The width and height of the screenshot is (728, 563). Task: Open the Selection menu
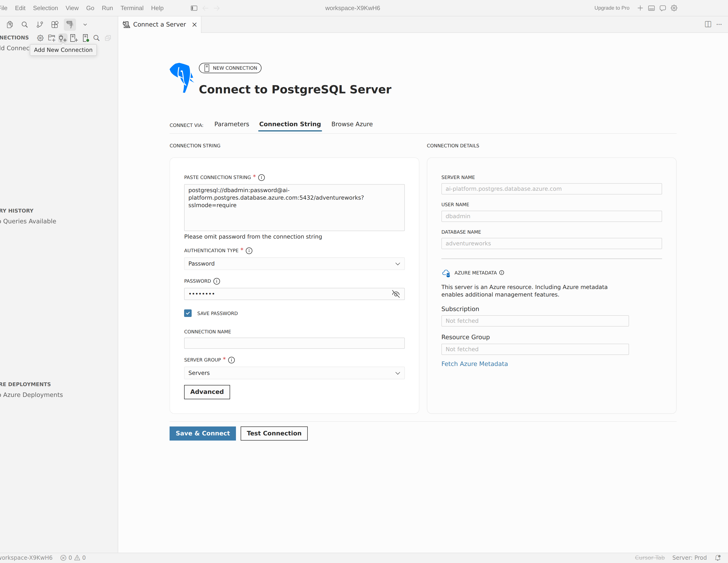(x=45, y=8)
